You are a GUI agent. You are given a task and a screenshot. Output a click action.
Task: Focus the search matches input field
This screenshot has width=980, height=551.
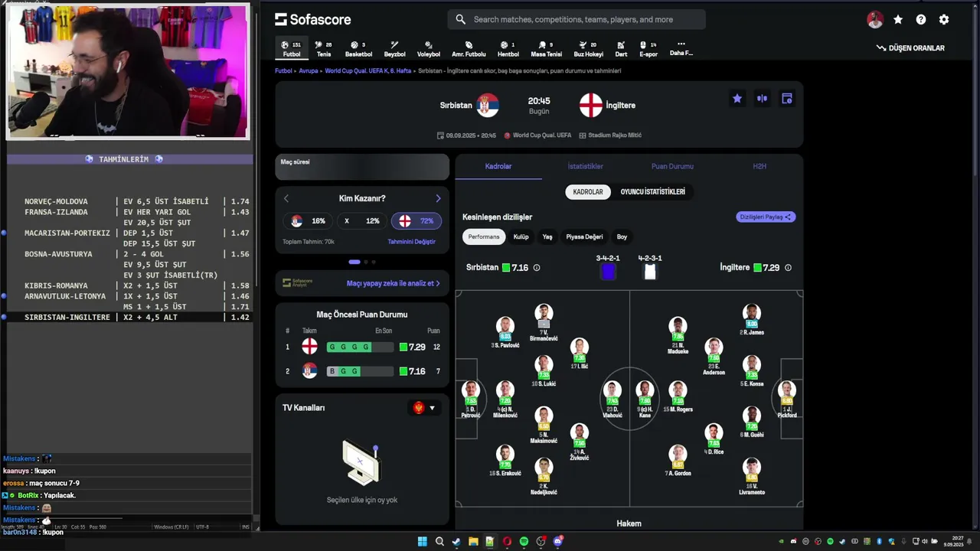[x=577, y=20]
